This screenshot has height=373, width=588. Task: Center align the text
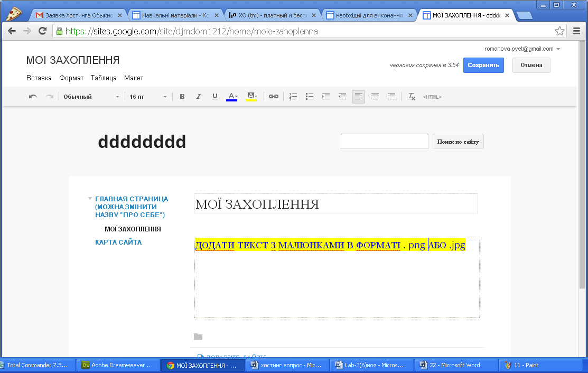[x=375, y=97]
